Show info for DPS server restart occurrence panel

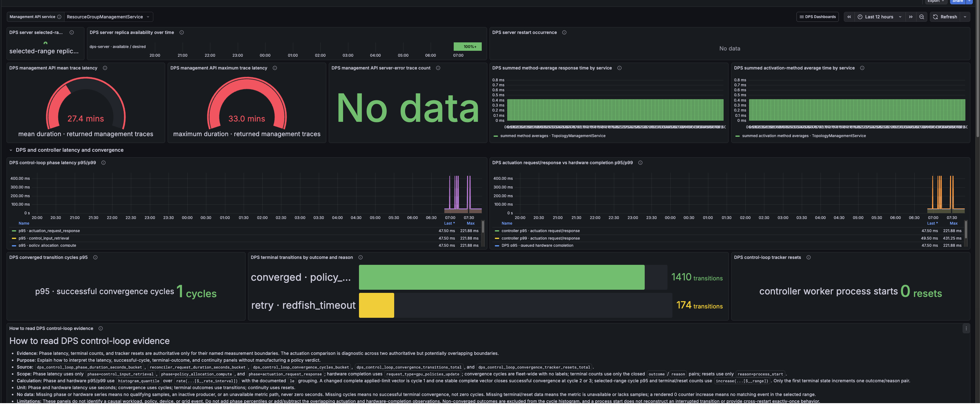564,32
